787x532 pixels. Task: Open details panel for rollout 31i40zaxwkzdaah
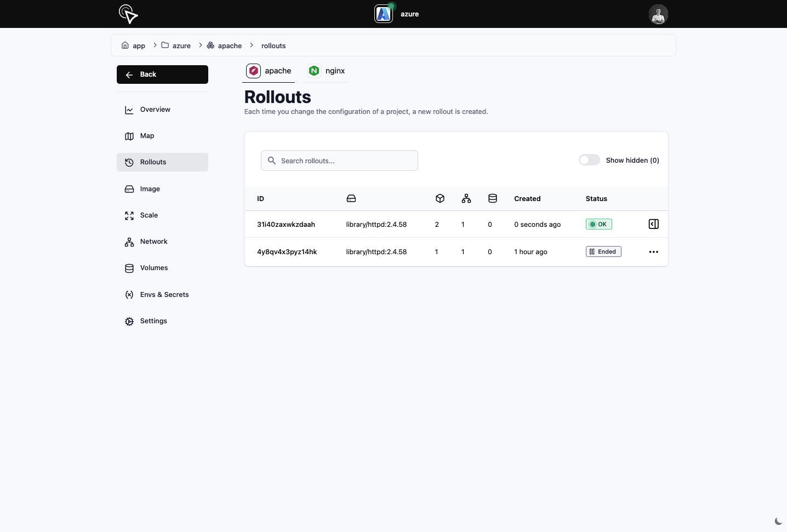653,224
